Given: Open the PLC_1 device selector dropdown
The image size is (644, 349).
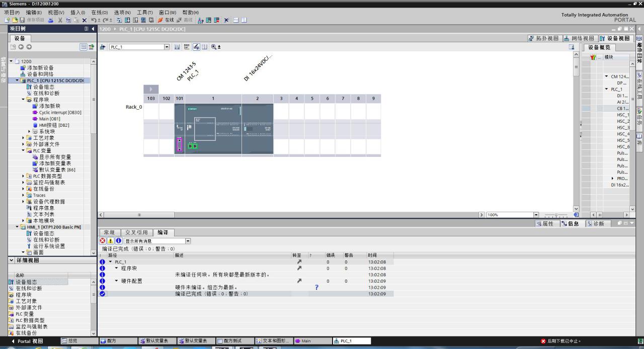Looking at the screenshot, I should pyautogui.click(x=167, y=47).
